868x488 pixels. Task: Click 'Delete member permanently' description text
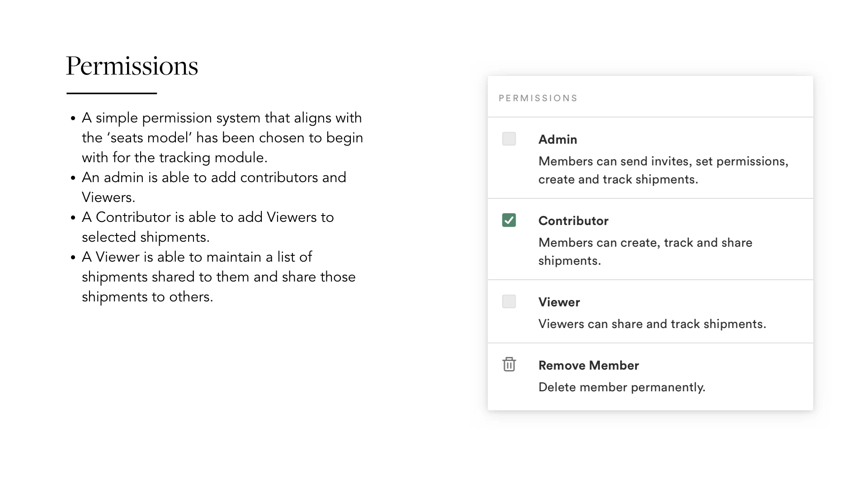point(622,387)
